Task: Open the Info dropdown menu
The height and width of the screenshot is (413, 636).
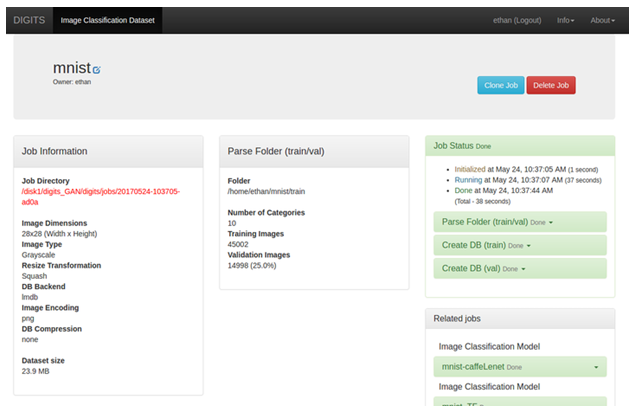Action: point(565,20)
